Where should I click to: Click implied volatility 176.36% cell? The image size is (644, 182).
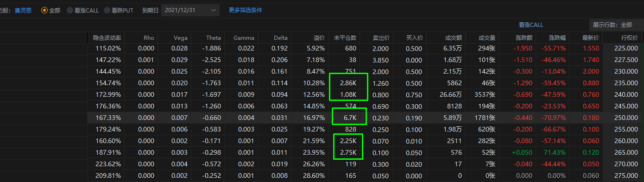[x=108, y=106]
